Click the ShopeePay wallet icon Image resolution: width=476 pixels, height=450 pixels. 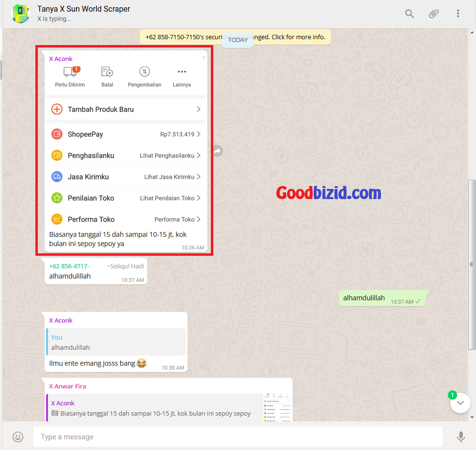click(x=57, y=134)
